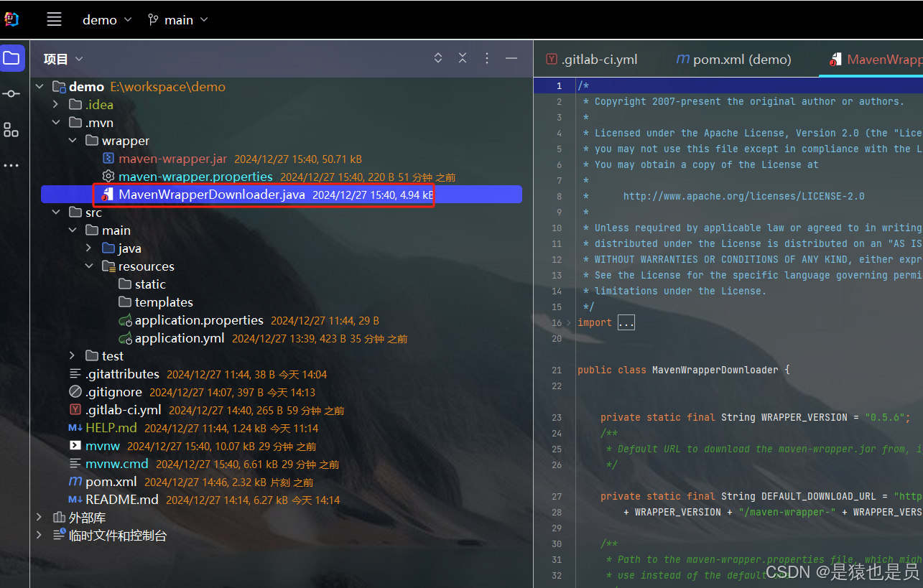Viewport: 923px width, 588px height.
Task: Expand the .idea folder
Action: [55, 105]
